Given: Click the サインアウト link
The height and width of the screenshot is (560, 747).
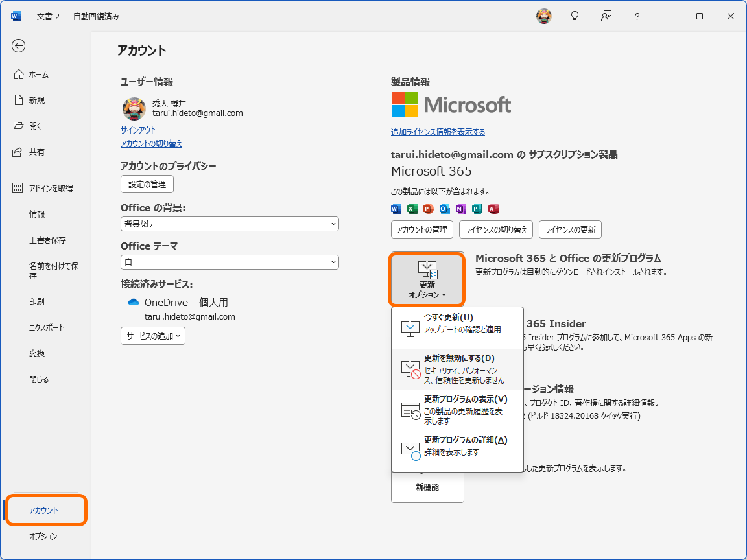Looking at the screenshot, I should pos(137,130).
